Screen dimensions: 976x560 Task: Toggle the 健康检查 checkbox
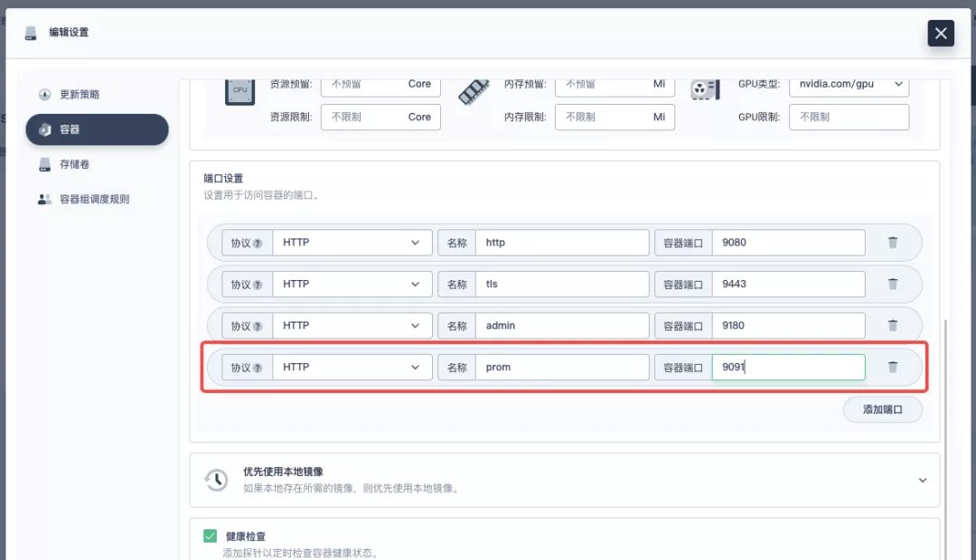click(211, 536)
